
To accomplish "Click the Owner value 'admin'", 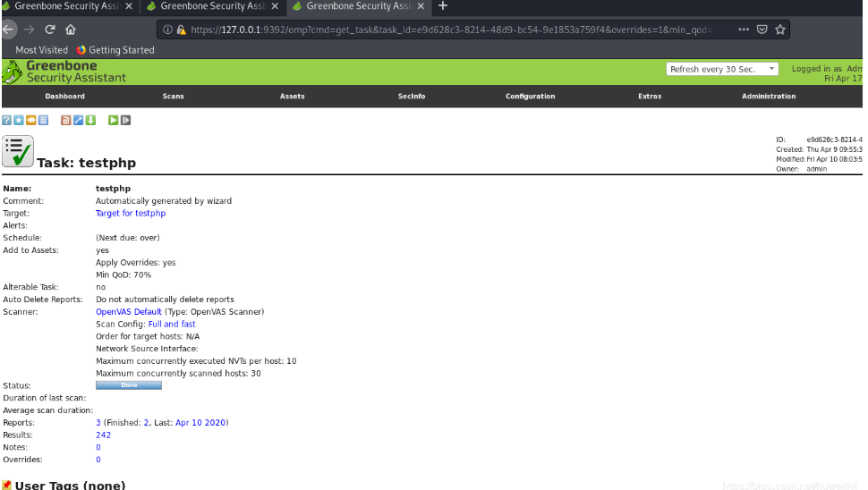I will click(x=816, y=169).
